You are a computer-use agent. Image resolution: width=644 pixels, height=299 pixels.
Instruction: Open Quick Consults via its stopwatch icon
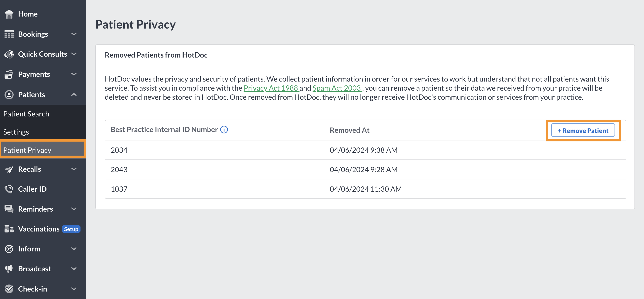(9, 54)
